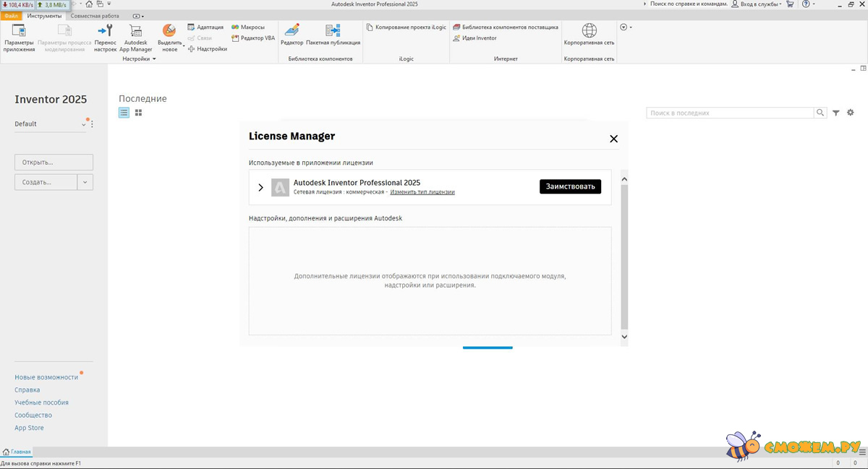Click the Открыть... button

pos(54,162)
